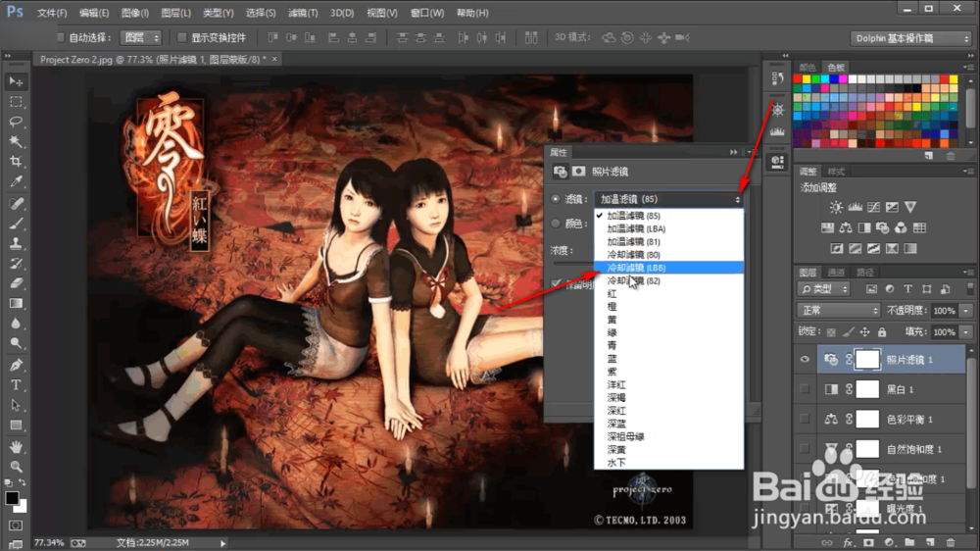The image size is (980, 551).
Task: Select the Eraser tool
Action: tap(16, 283)
